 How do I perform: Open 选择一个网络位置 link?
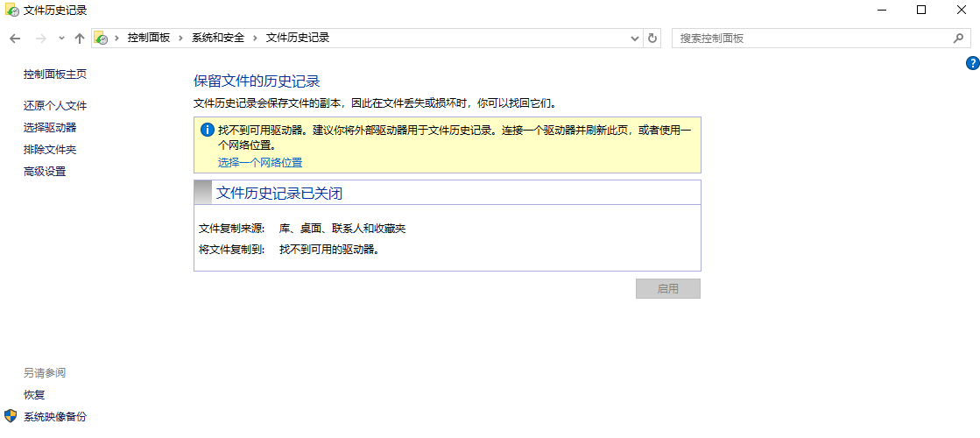click(260, 163)
